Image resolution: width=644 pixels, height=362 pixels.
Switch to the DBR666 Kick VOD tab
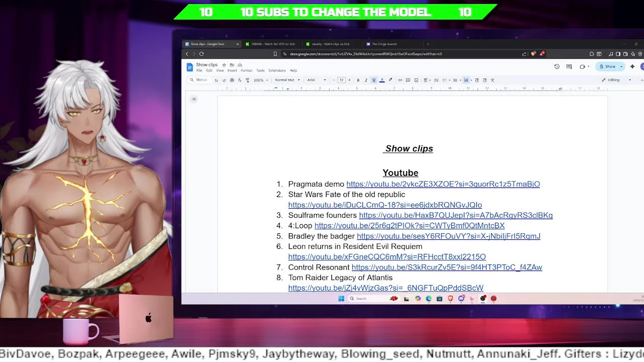(x=273, y=44)
